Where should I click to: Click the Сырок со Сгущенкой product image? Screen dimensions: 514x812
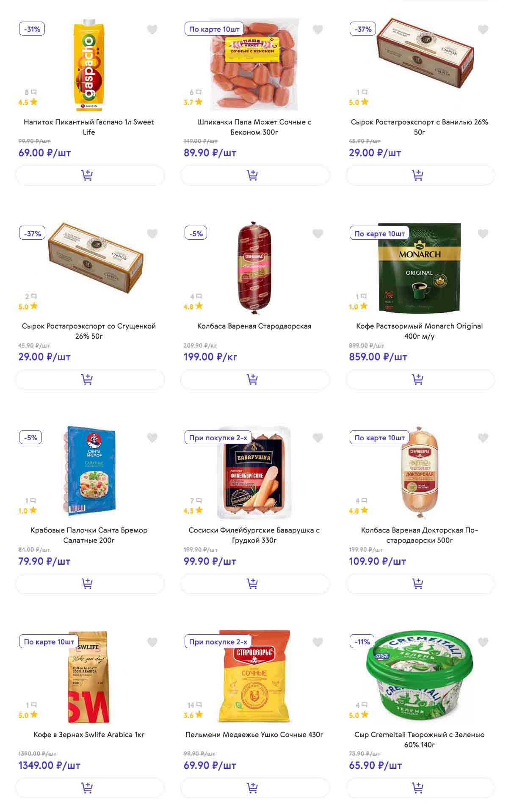[95, 257]
